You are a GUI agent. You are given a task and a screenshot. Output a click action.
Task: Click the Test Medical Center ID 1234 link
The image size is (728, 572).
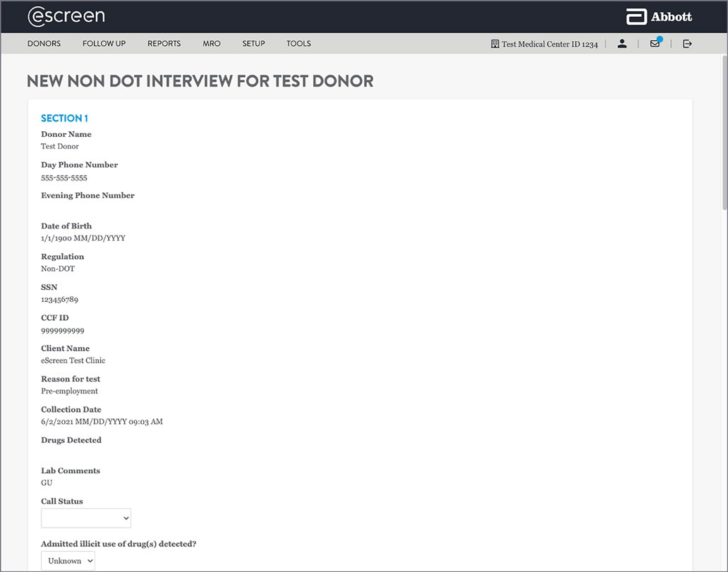(x=550, y=44)
